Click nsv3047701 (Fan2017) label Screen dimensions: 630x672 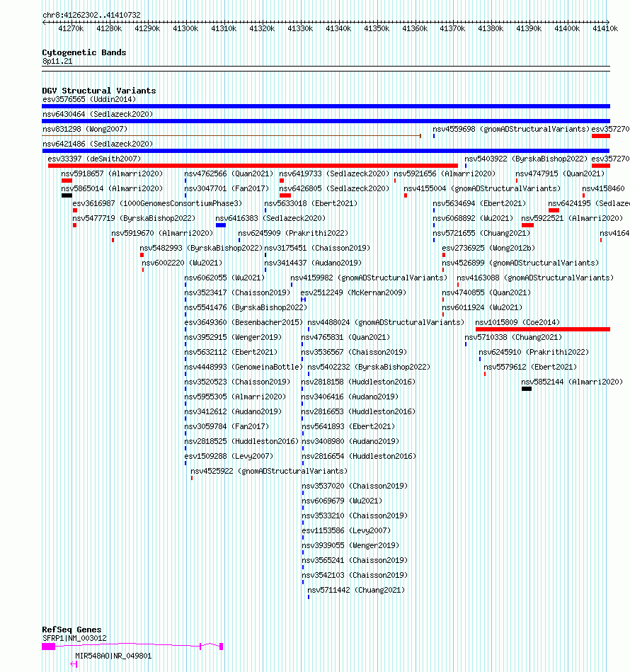coord(227,188)
